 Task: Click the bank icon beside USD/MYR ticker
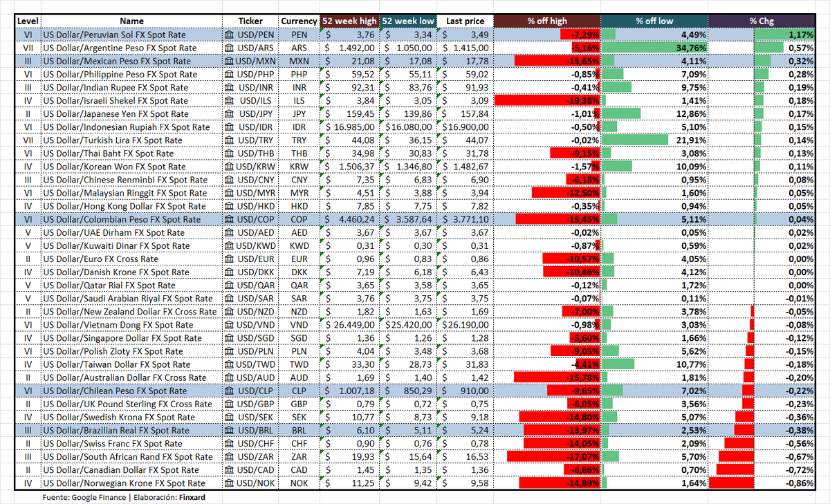click(230, 192)
